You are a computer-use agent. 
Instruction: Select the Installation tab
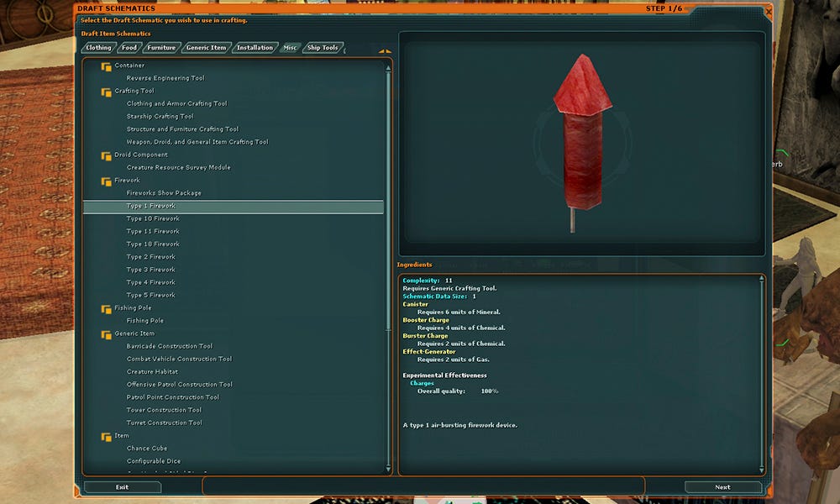coord(255,48)
